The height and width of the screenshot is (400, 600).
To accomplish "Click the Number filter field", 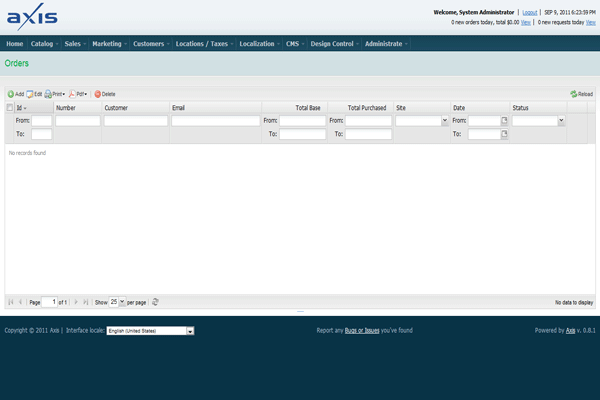I will coord(78,121).
